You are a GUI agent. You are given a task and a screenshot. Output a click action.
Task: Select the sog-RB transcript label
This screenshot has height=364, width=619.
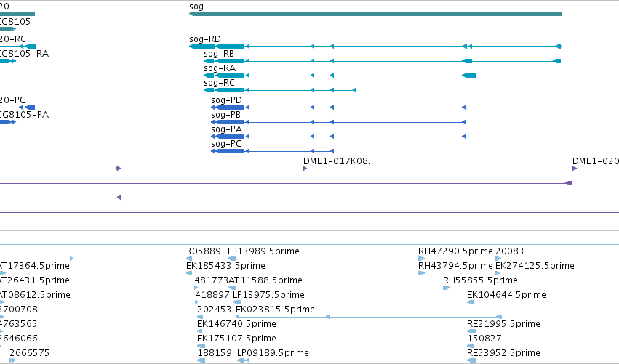219,54
